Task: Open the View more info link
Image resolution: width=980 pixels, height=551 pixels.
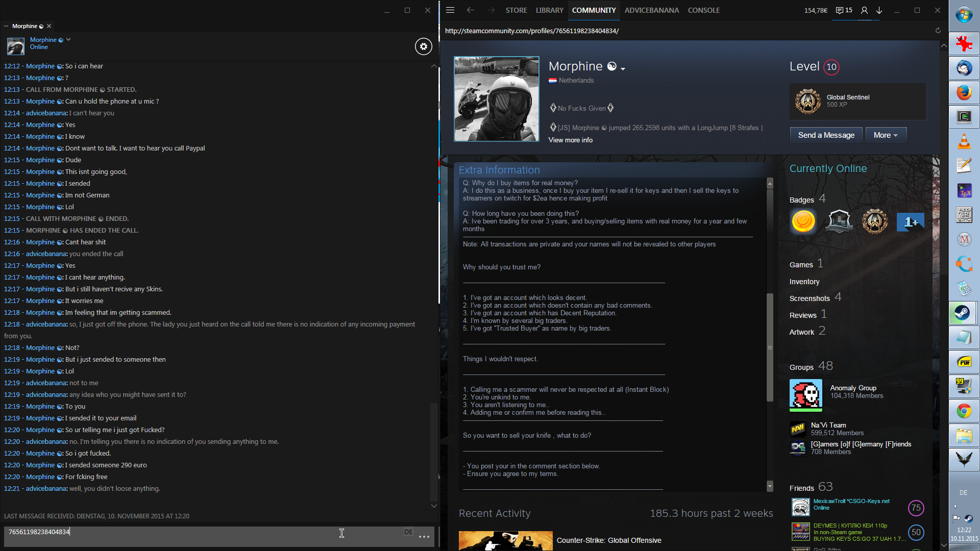Action: point(570,140)
